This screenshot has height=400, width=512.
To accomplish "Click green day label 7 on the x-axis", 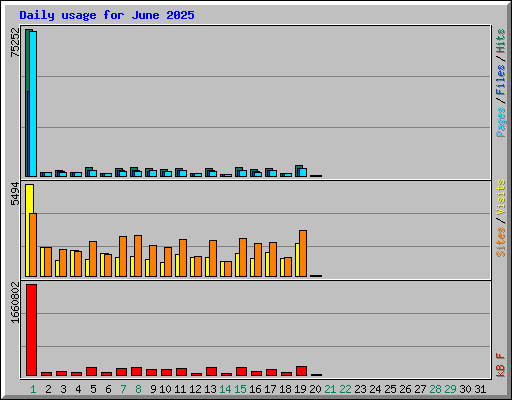I will coord(123,389).
